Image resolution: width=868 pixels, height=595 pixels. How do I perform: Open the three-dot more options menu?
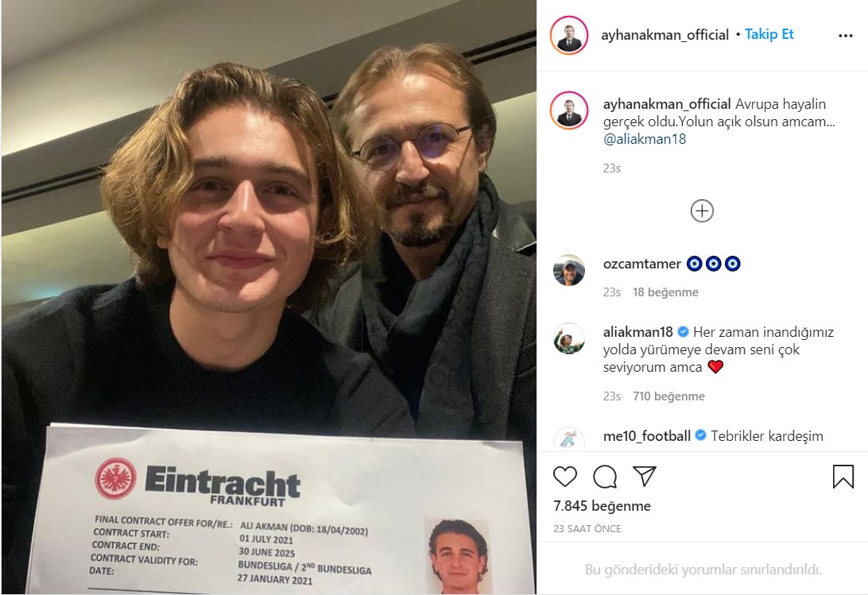tap(845, 36)
